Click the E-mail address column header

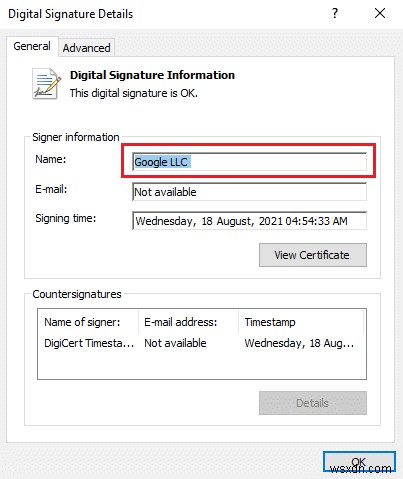189,322
